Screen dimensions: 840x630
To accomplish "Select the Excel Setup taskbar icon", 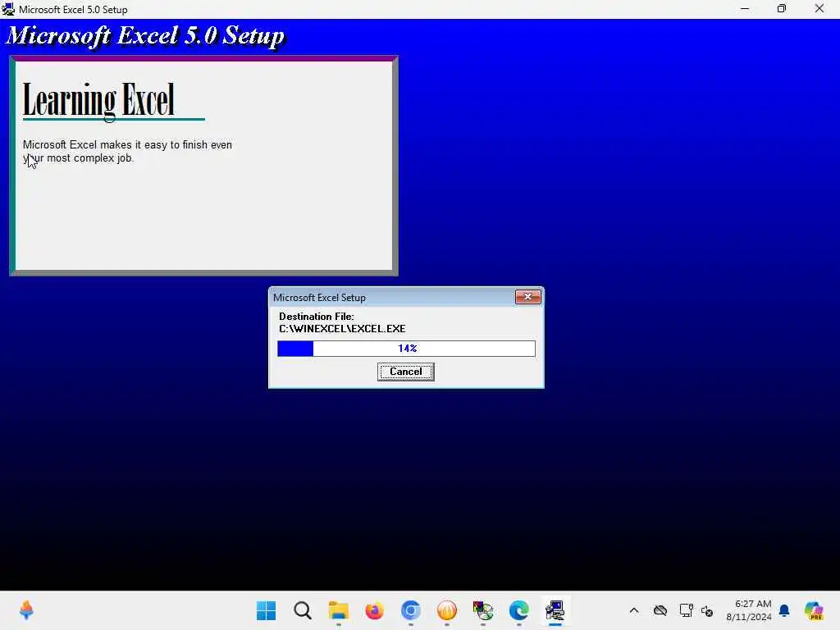I will pos(555,610).
